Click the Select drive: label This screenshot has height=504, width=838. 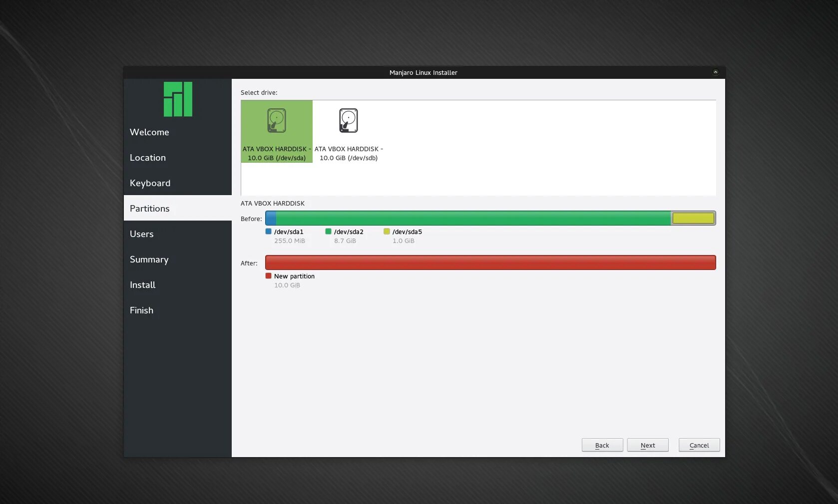click(x=259, y=93)
